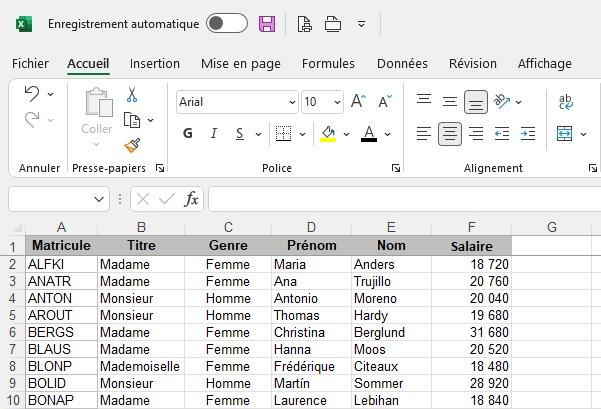This screenshot has width=601, height=409.
Task: Click the fx Insert Function icon
Action: 191,199
